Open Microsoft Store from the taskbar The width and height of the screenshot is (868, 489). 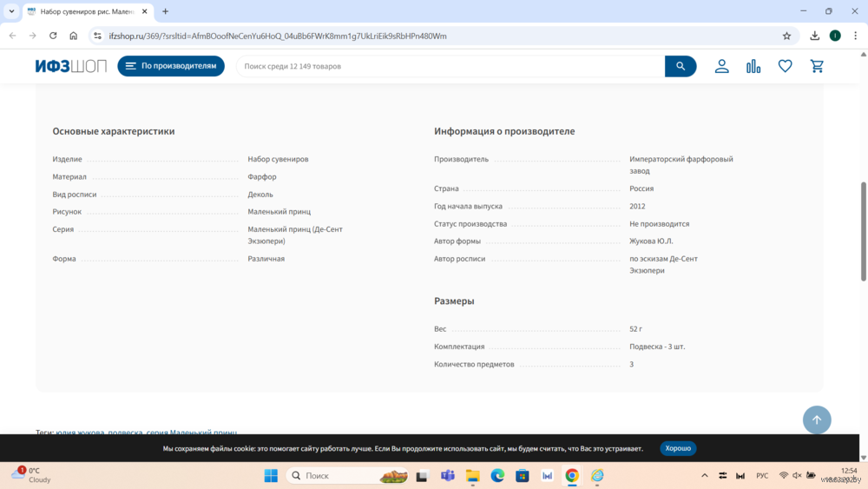pyautogui.click(x=522, y=476)
